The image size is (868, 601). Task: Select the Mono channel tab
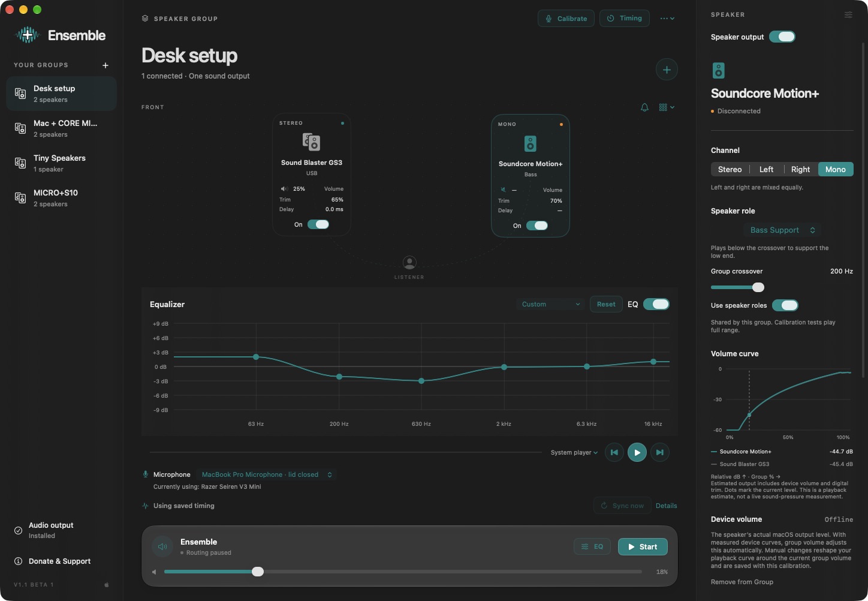pyautogui.click(x=835, y=170)
